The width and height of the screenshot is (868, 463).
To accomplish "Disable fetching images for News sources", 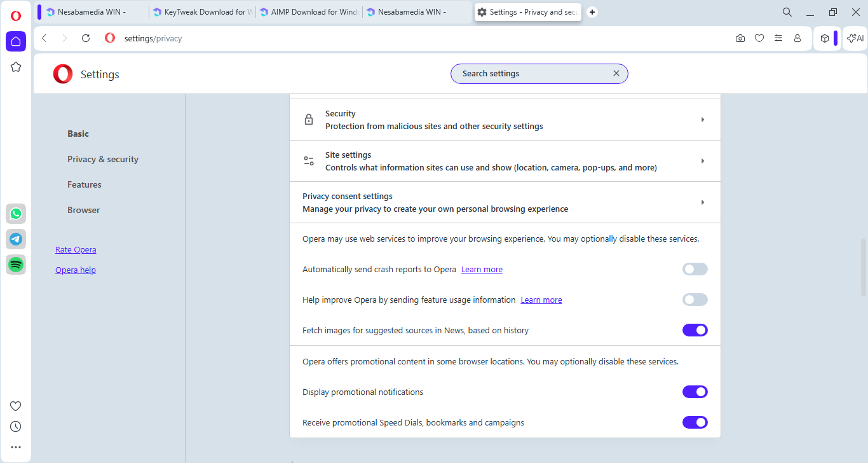I will coord(695,330).
